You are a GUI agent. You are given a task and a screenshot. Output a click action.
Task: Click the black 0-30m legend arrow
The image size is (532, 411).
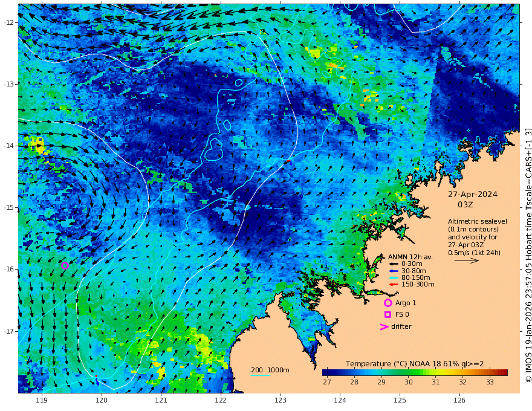tap(394, 264)
